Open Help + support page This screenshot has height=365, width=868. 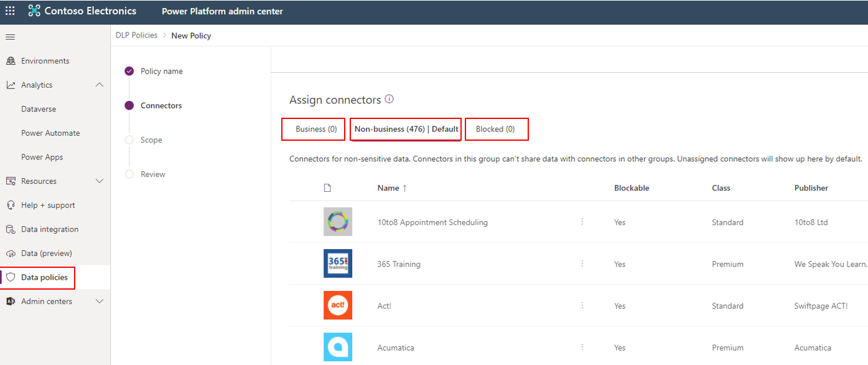click(48, 206)
